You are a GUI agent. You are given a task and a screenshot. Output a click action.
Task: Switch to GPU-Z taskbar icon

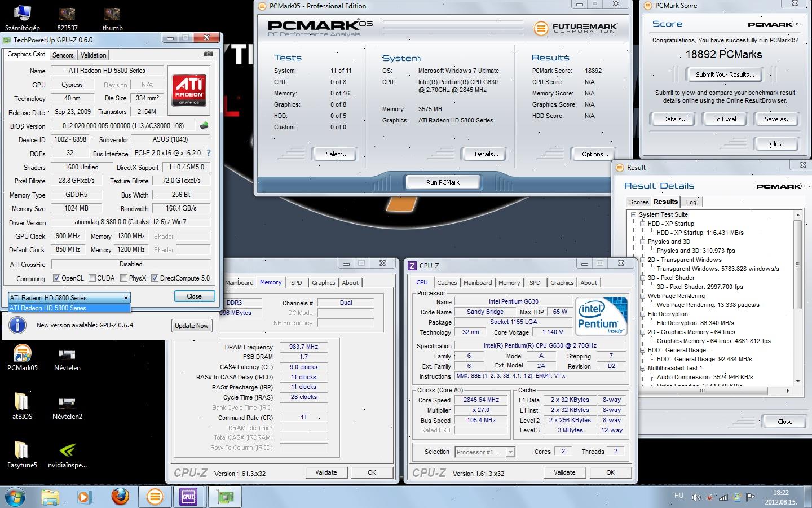(225, 497)
